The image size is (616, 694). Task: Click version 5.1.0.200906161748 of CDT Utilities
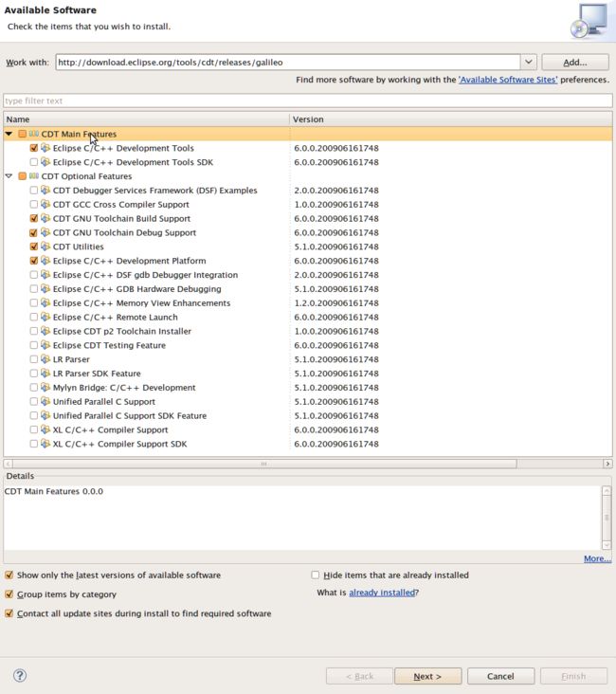coord(336,247)
